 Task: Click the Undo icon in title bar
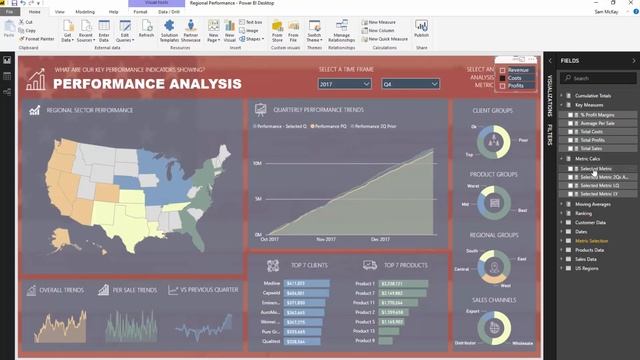[23, 3]
